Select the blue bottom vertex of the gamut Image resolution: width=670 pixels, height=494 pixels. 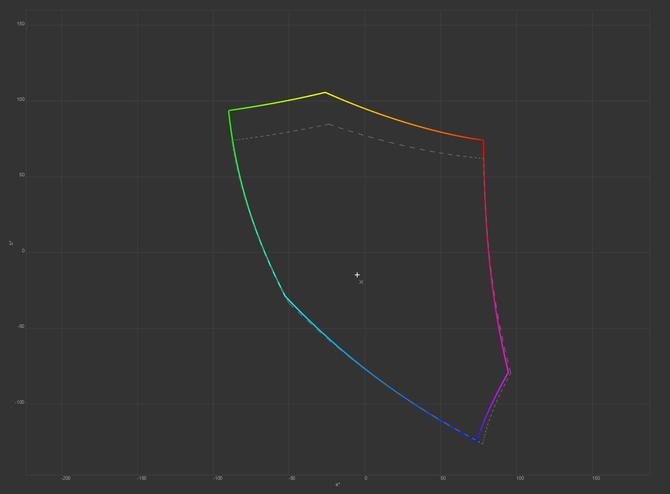tap(477, 440)
